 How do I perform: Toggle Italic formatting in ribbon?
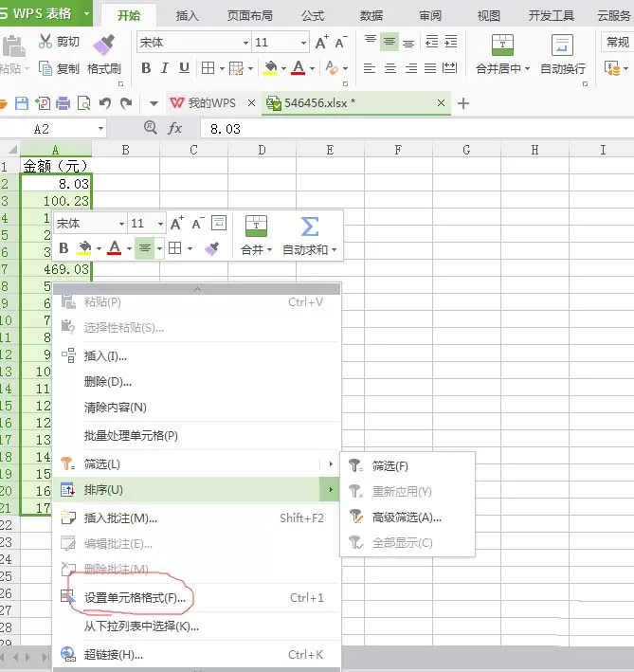(164, 67)
